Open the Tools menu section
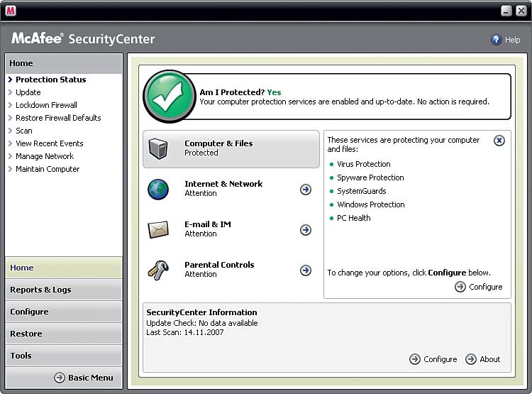 [64, 356]
